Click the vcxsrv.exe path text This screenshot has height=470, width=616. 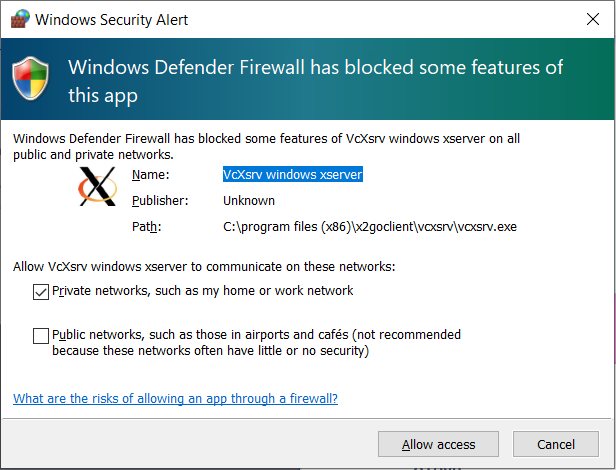click(370, 227)
